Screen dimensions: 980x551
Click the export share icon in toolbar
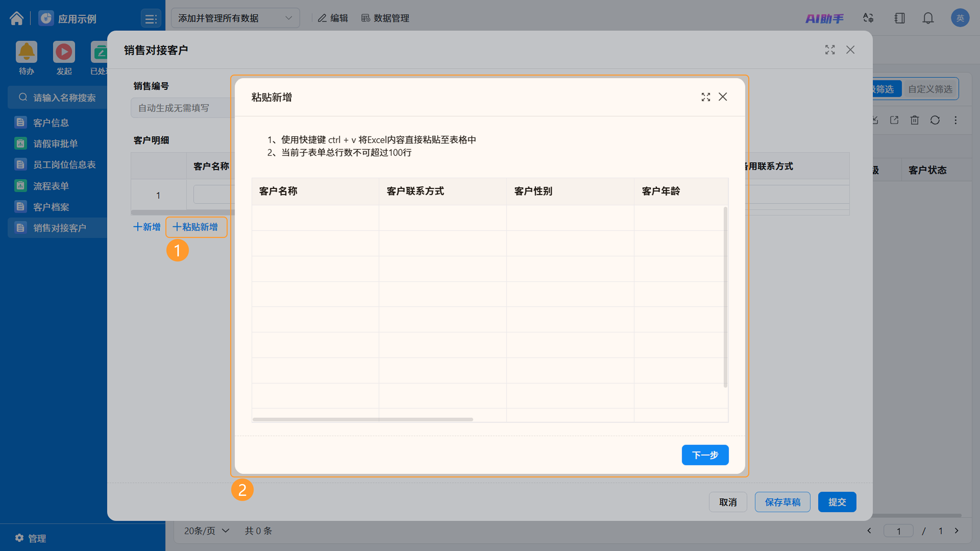tap(894, 120)
